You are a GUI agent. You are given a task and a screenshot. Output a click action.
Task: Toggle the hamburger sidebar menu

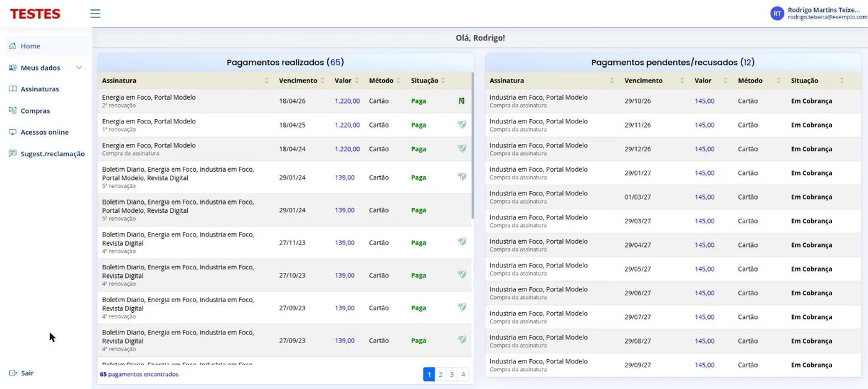point(95,14)
